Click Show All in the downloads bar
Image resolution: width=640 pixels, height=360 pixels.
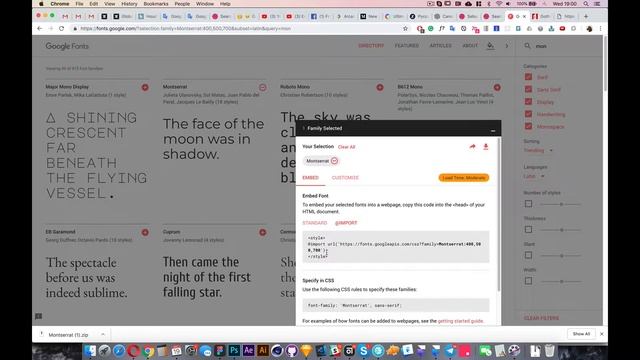coord(581,334)
